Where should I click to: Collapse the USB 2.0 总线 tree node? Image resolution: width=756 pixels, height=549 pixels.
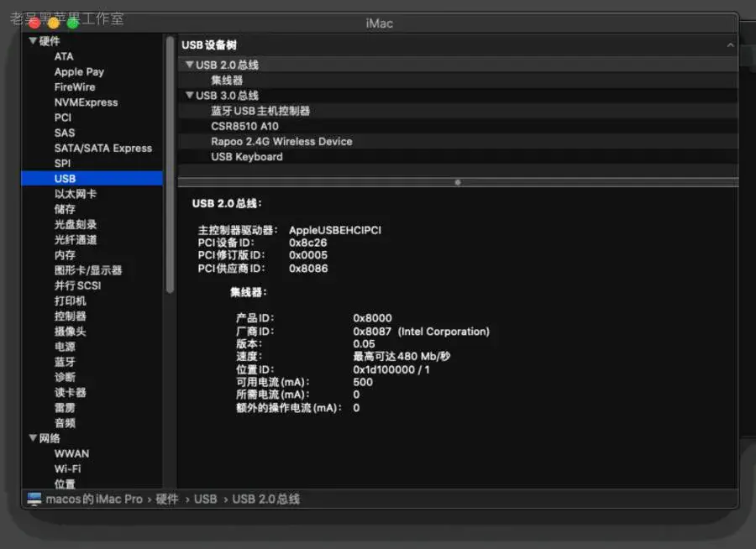point(190,65)
